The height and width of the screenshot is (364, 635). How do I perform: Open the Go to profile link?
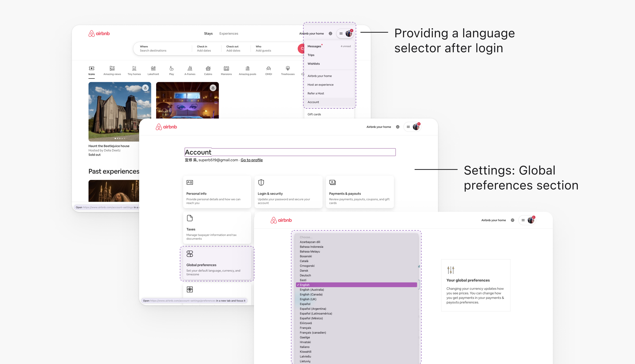252,160
